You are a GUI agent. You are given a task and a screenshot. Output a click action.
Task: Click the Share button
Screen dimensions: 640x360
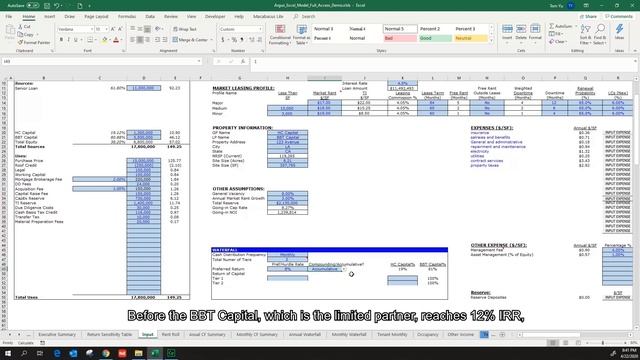pos(588,16)
